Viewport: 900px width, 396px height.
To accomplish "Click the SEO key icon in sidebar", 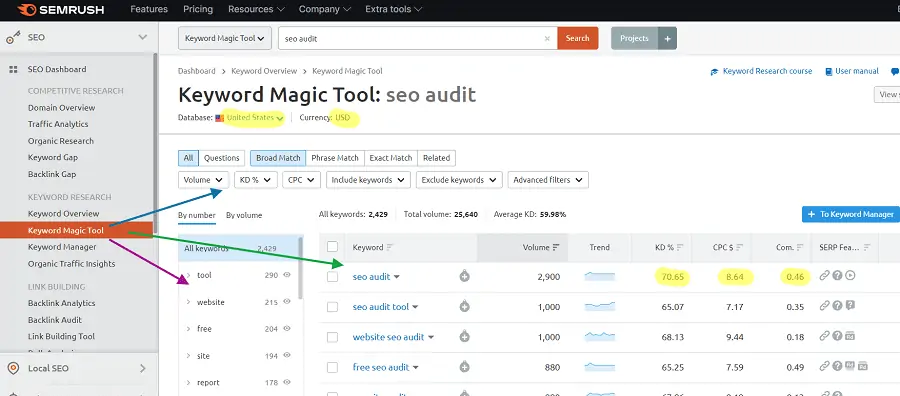I will tap(13, 38).
